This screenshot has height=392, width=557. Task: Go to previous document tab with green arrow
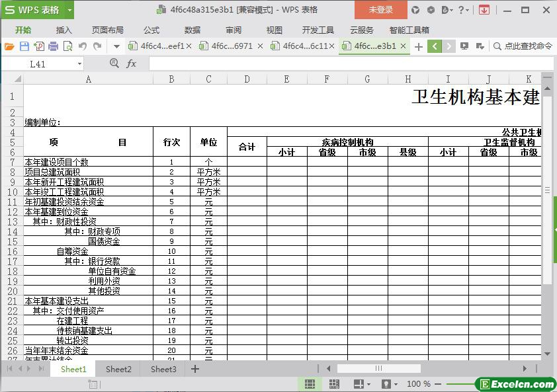coord(435,46)
